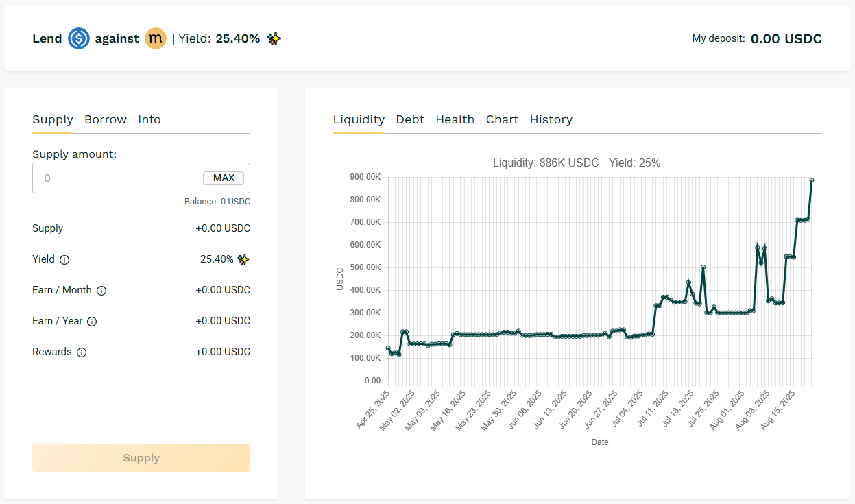Focus the Supply amount input field
Viewport: 855px width, 504px height.
(x=141, y=178)
